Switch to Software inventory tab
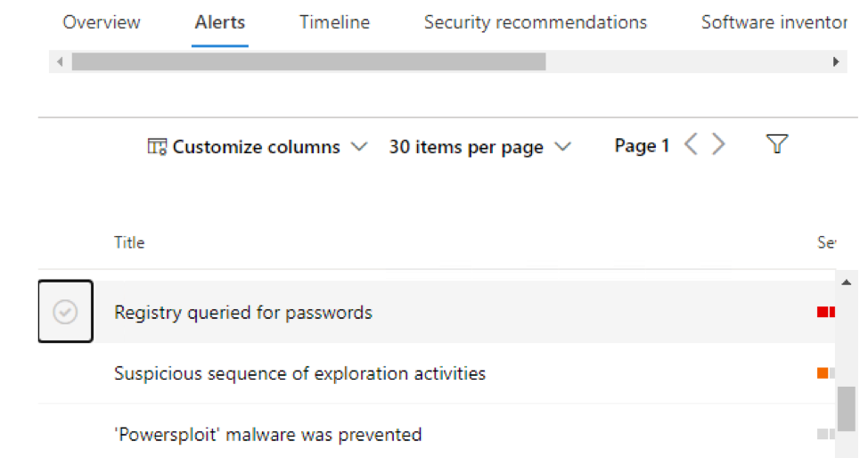The image size is (868, 458). 773,22
